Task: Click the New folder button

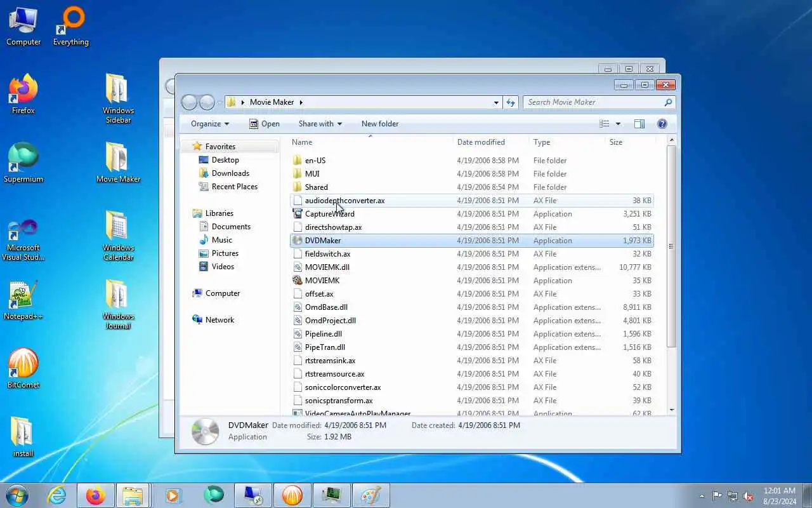Action: [380, 124]
